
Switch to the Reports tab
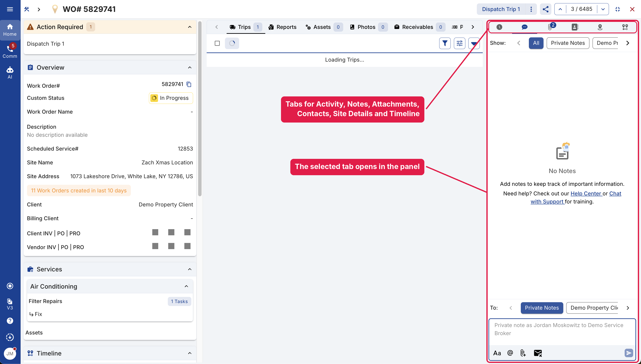coord(282,27)
